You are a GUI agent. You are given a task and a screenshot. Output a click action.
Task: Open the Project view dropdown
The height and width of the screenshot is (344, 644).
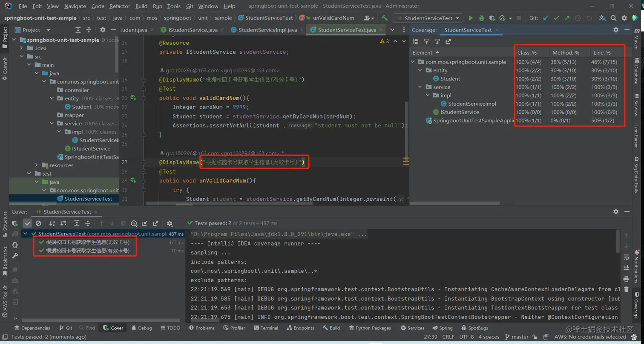[49, 30]
